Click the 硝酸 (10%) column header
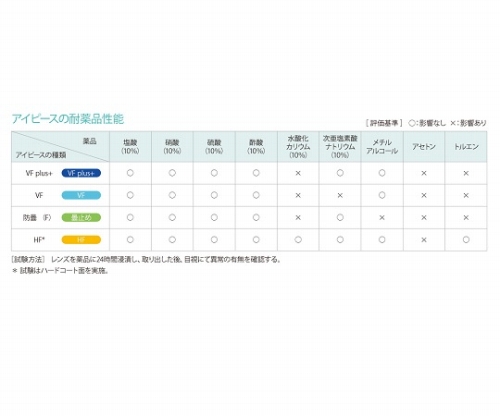 [172, 147]
